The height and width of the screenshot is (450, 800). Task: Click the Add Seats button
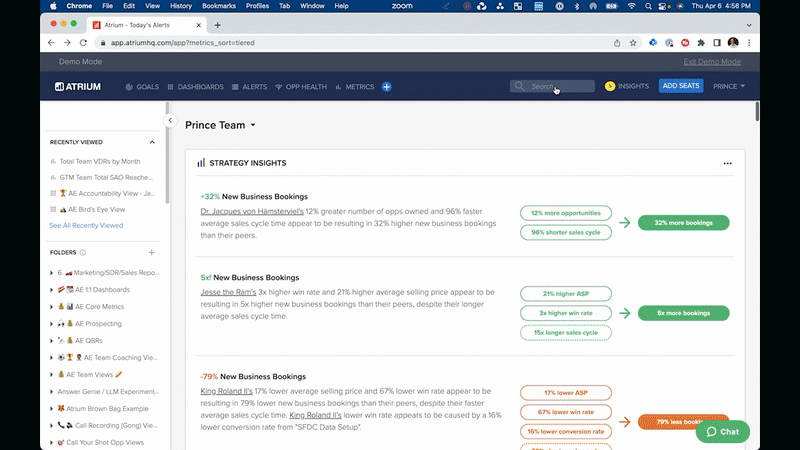click(681, 86)
